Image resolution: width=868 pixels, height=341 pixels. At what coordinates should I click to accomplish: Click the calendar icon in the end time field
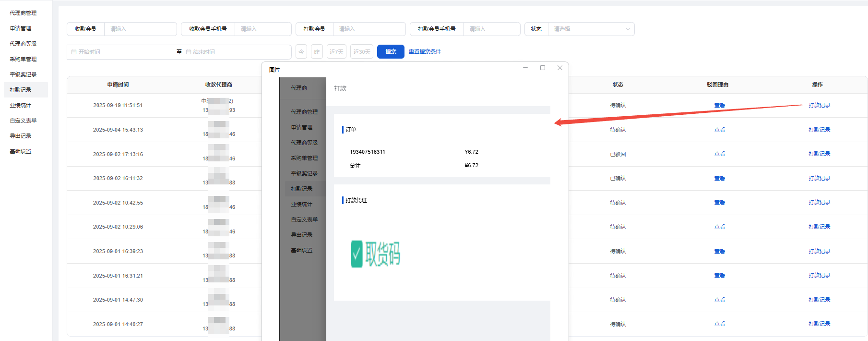coord(189,52)
